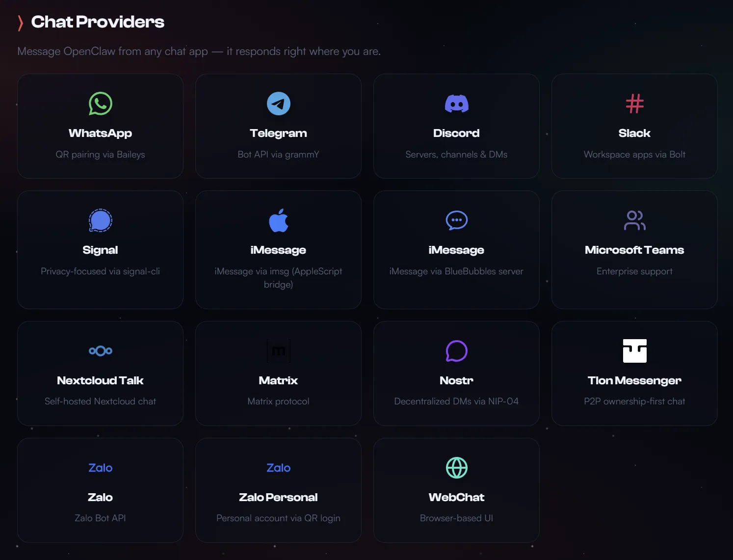Image resolution: width=733 pixels, height=560 pixels.
Task: Click the QR pairing via Baileys text
Action: coord(100,154)
